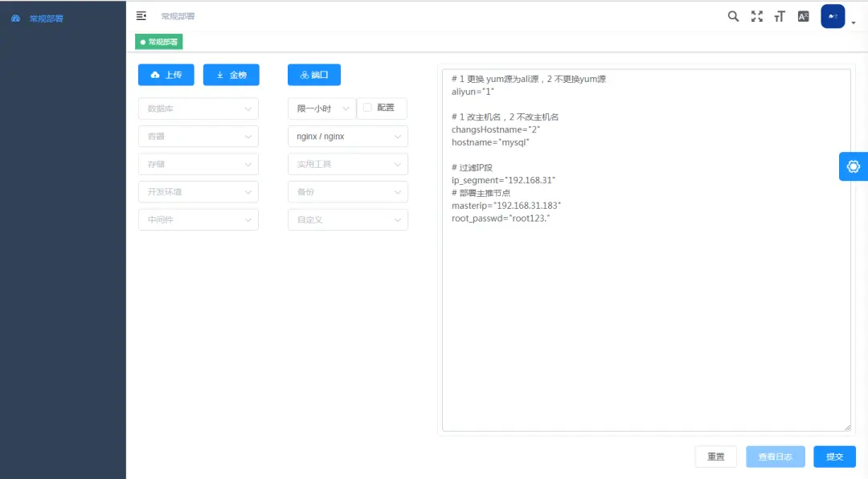Open the 开发环境 dropdown
This screenshot has width=868, height=479.
(199, 191)
